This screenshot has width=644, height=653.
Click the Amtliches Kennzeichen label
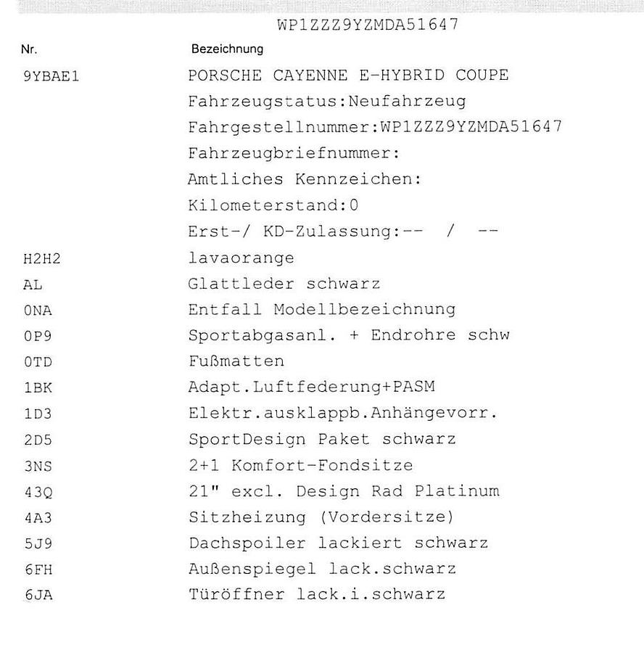point(305,179)
